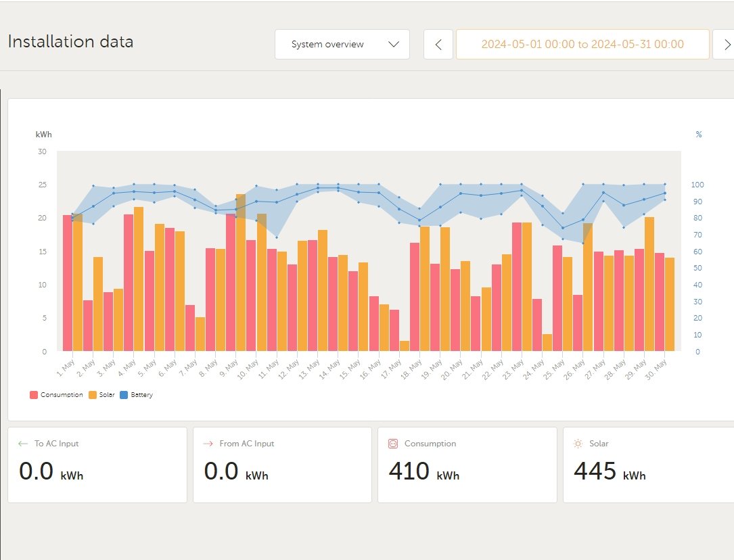Select the 410 kWh Consumption total card

click(x=467, y=465)
